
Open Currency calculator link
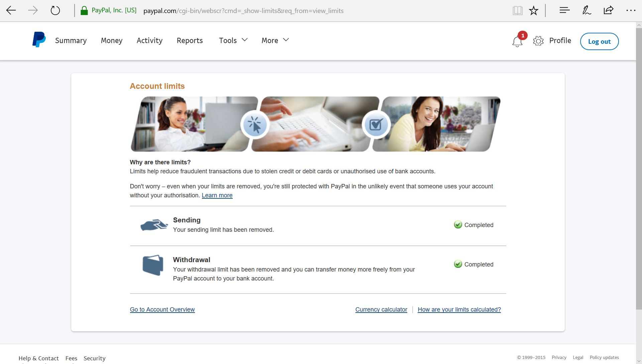[381, 310]
